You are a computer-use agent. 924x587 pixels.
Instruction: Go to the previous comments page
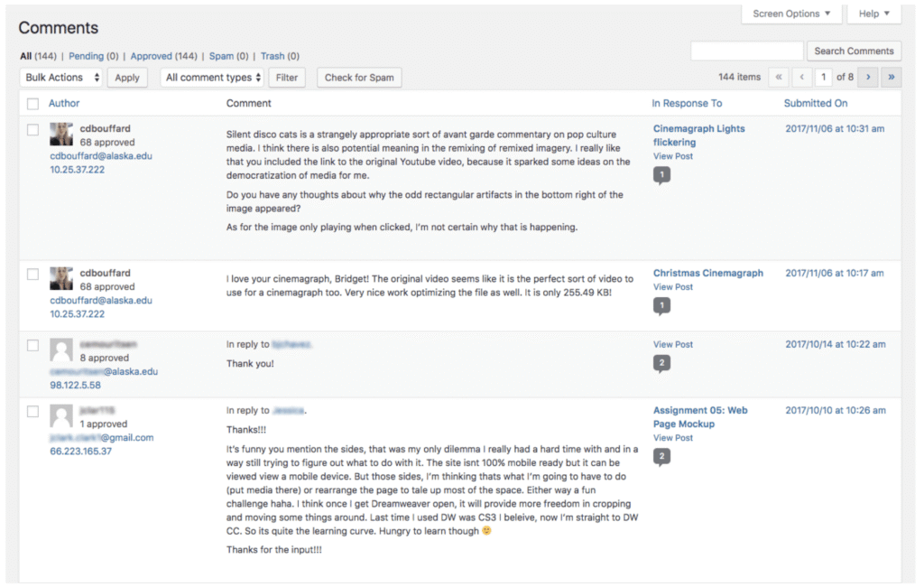[x=800, y=77]
